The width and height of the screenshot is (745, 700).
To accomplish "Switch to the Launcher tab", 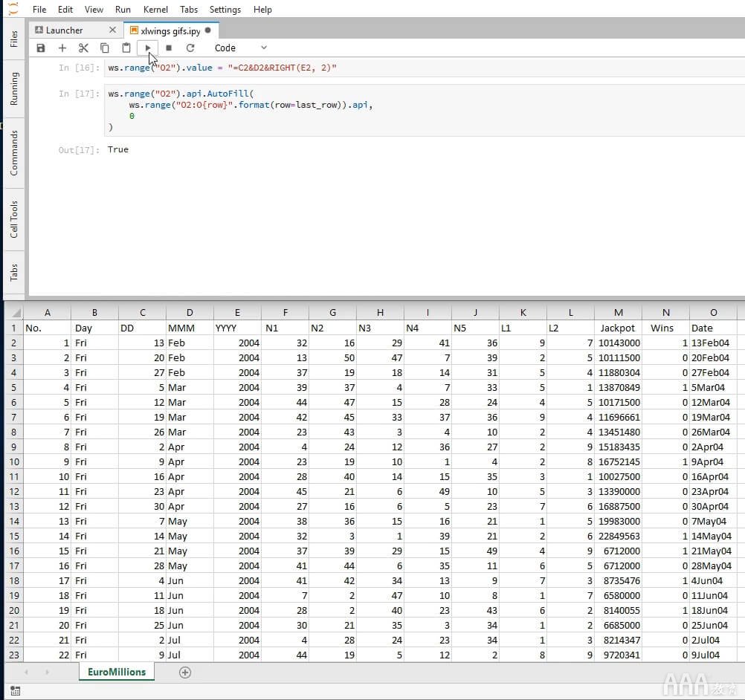I will [x=65, y=30].
